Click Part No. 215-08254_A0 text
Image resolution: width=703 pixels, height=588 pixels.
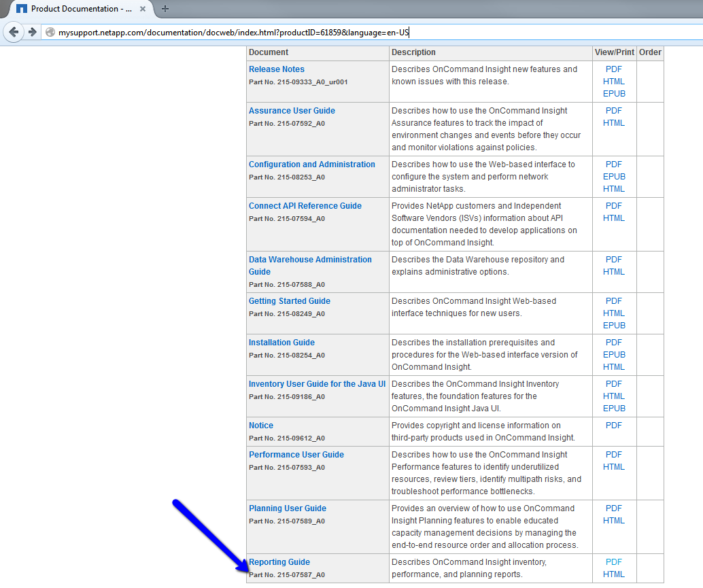(x=287, y=355)
